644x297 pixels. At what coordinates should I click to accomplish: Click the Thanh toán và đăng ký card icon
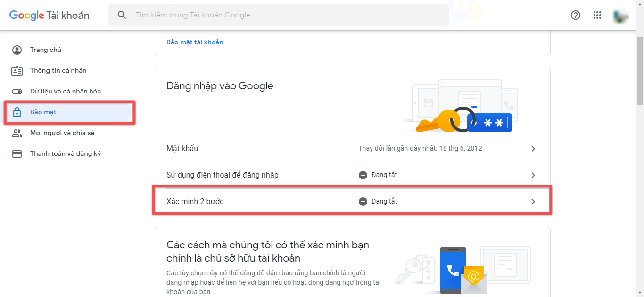click(x=17, y=154)
